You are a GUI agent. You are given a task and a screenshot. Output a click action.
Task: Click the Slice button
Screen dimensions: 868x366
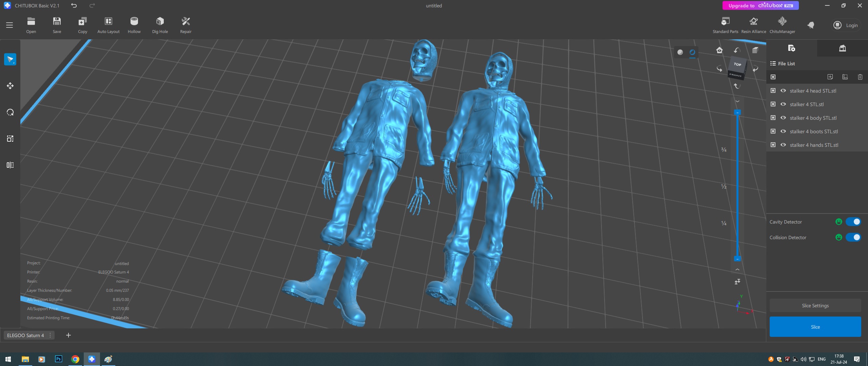coord(815,327)
